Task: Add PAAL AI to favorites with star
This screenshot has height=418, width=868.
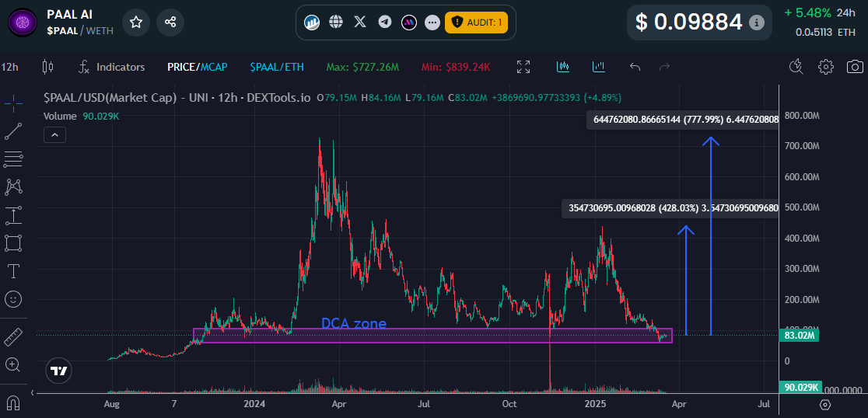Action: (x=136, y=22)
